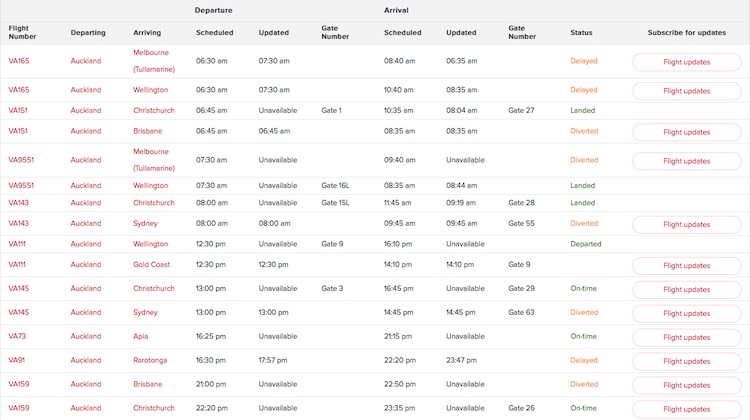Open Brisbane destination link in VA151 row

pos(147,131)
